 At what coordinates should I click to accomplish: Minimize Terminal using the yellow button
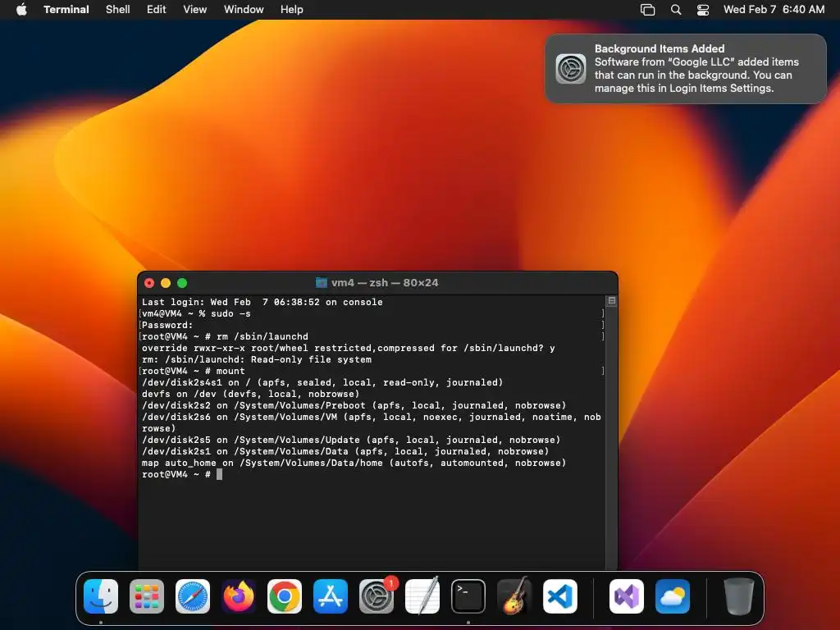[166, 283]
